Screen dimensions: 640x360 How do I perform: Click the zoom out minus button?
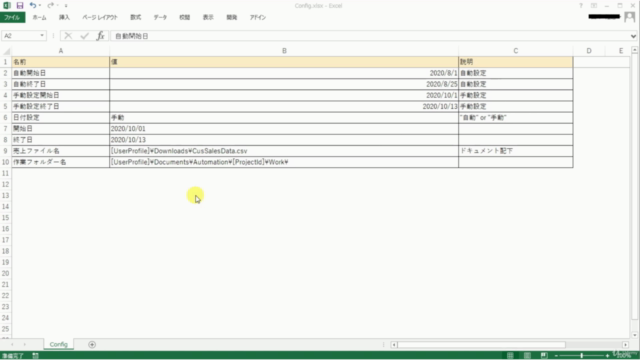pos(556,356)
